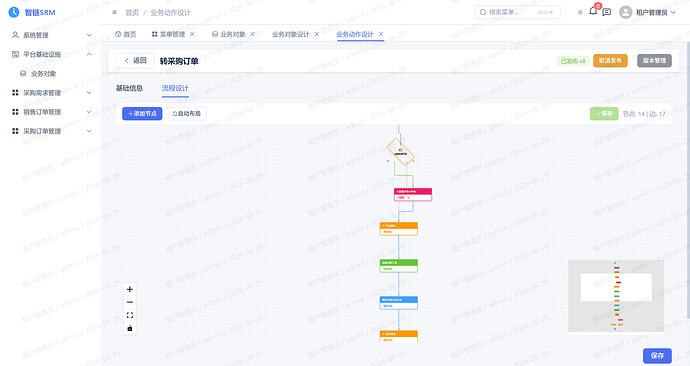690x366 pixels.
Task: Click the vertical page scrollbar
Action: (x=688, y=180)
